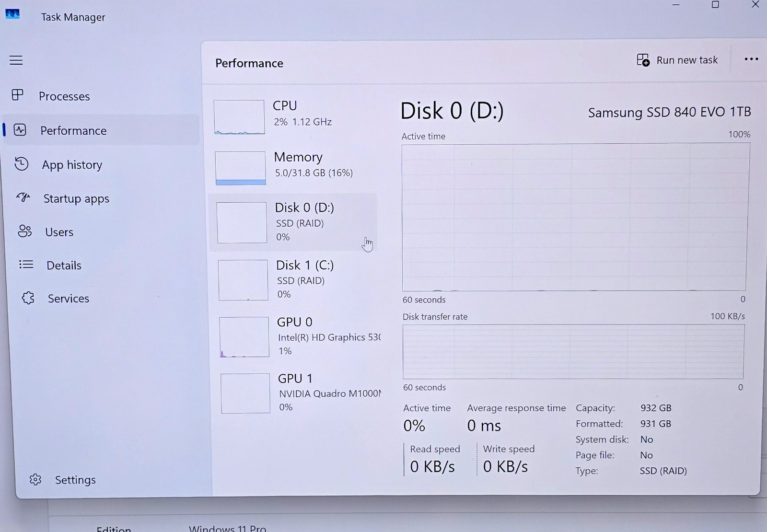Click the Average response time 0 ms value
The image size is (767, 532).
[484, 426]
